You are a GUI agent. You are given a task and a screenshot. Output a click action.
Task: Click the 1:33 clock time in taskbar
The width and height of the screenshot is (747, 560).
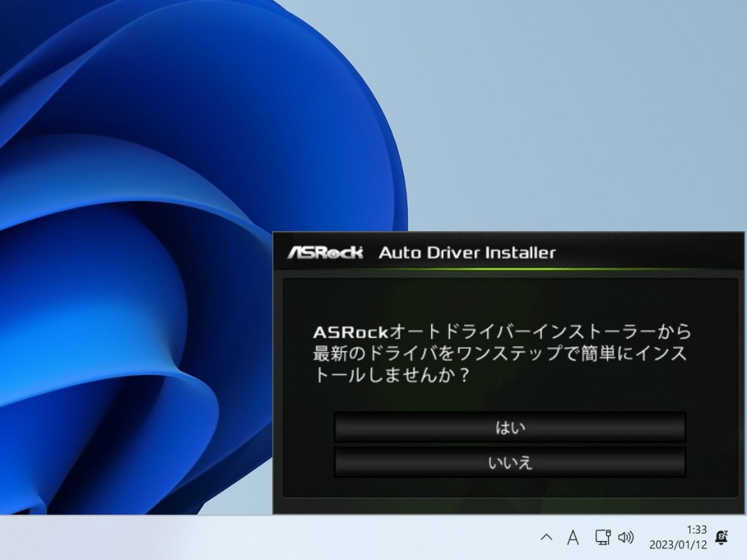pos(696,530)
